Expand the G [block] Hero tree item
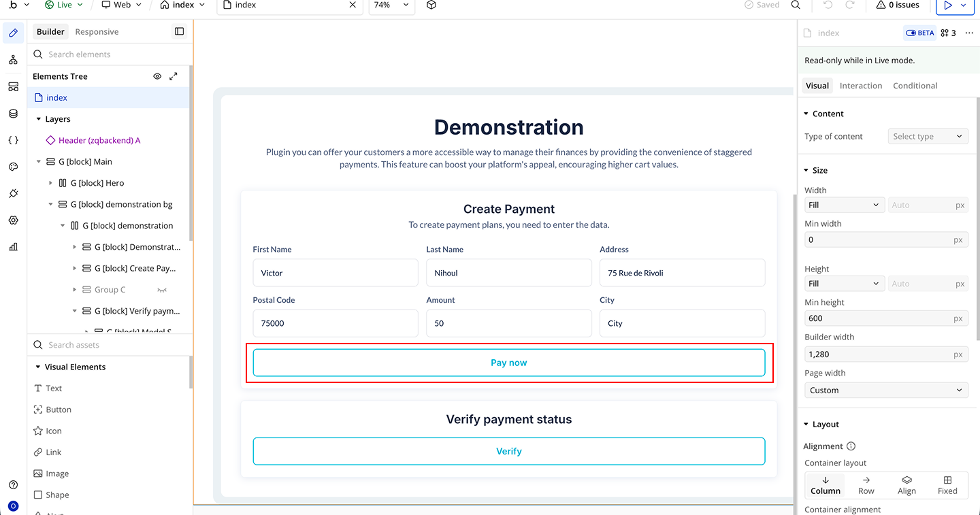This screenshot has width=980, height=515. pyautogui.click(x=51, y=183)
